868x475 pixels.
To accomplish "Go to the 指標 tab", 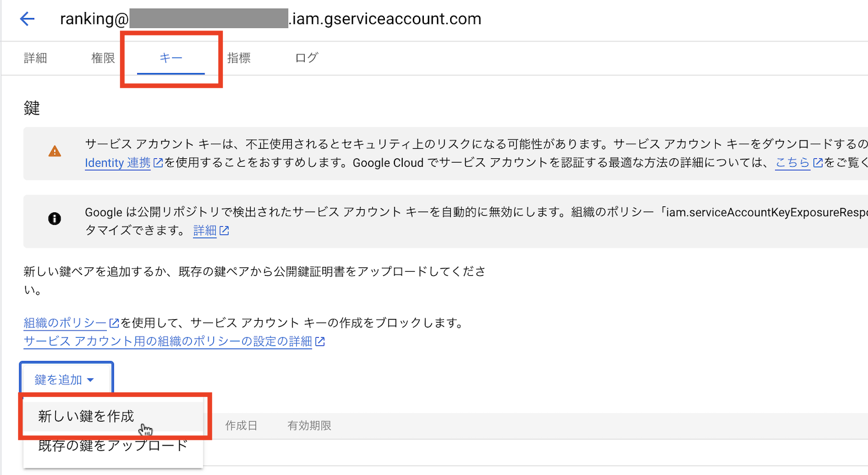I will coord(239,58).
